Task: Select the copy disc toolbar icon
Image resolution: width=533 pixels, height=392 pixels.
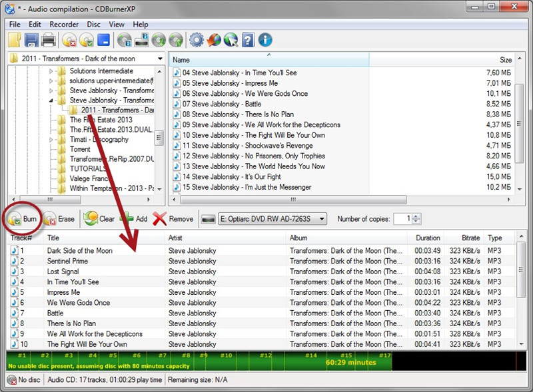Action: click(x=159, y=41)
